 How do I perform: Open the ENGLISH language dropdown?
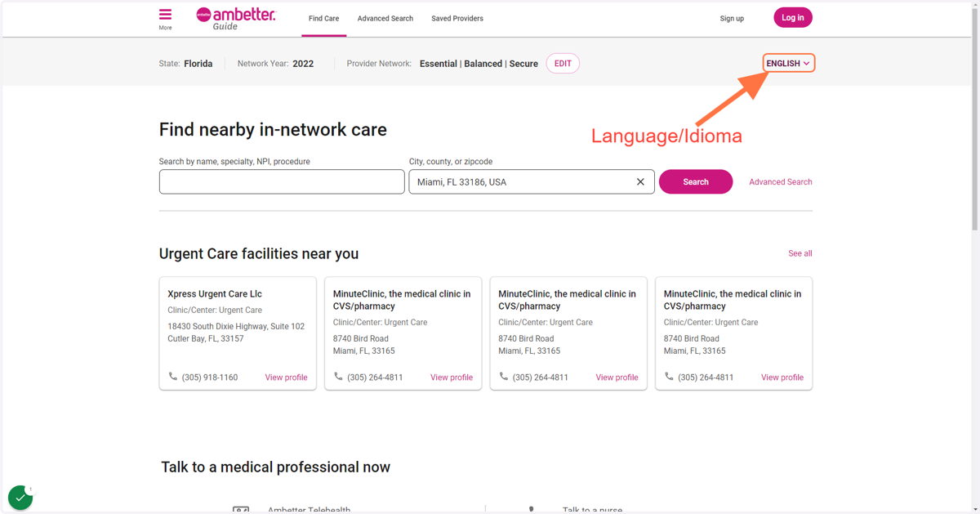(788, 63)
